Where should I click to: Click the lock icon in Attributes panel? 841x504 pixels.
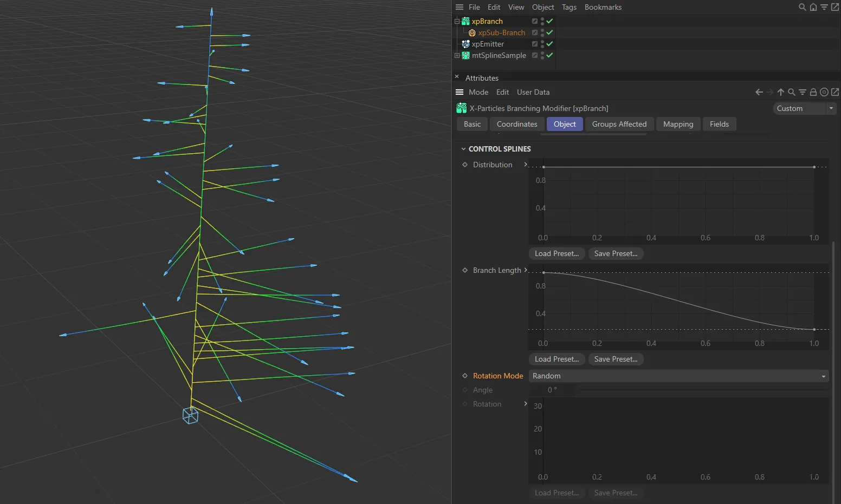point(813,92)
